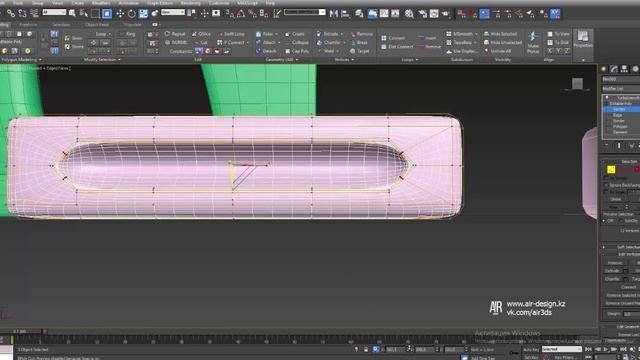Open the Selection ribbon tab
Screen dimensions: 640x360
click(x=61, y=24)
